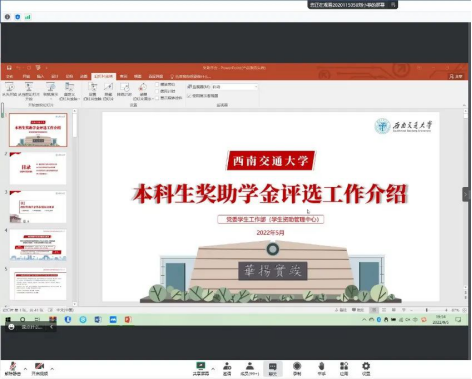The image size is (472, 379).
Task: Expand share screen options arrow
Action: 213,369
